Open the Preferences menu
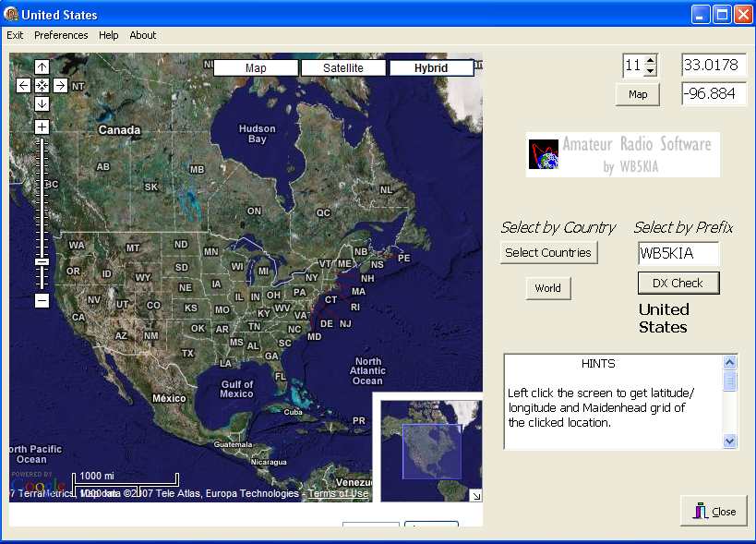 [61, 35]
